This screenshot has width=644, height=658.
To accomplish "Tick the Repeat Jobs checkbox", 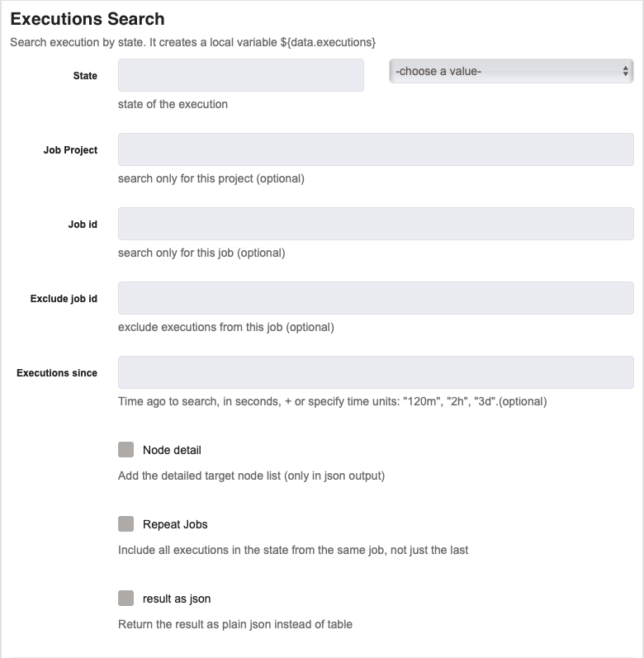I will click(x=125, y=523).
